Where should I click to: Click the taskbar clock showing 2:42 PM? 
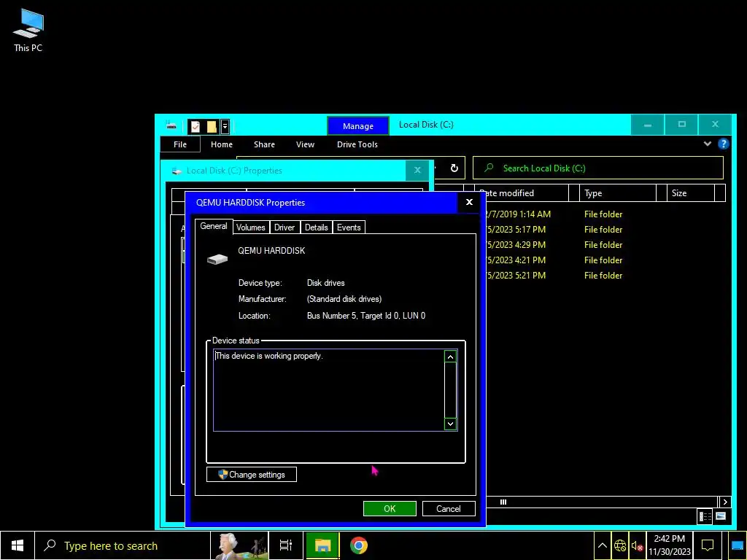(669, 545)
